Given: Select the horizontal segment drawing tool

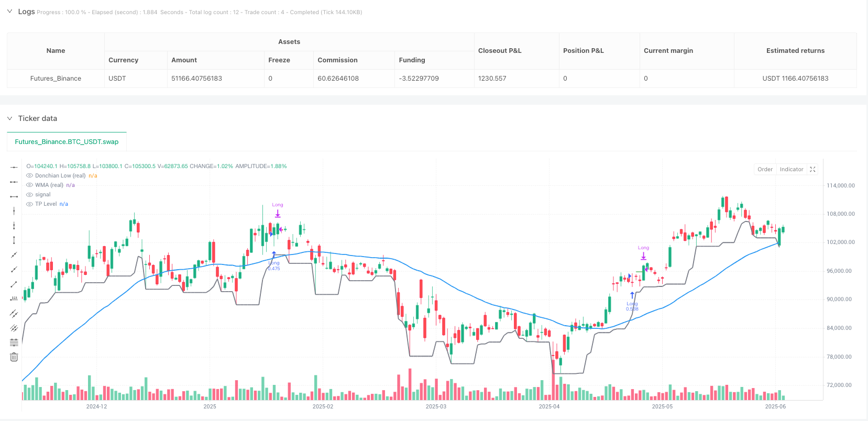Looking at the screenshot, I should coord(14,196).
